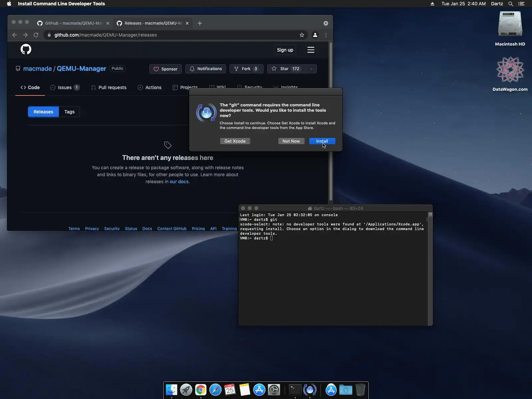Image resolution: width=532 pixels, height=399 pixels.
Task: Go forward in Chrome
Action: [x=25, y=35]
